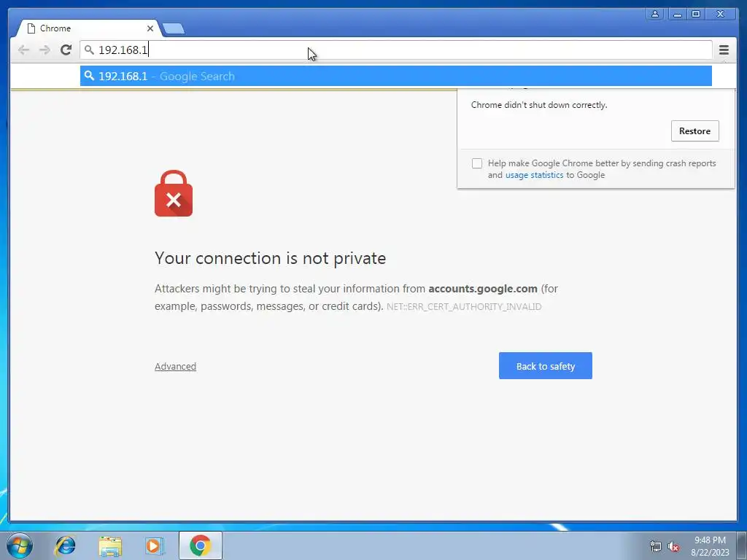
Task: Minimize the Chrome window
Action: [677, 14]
